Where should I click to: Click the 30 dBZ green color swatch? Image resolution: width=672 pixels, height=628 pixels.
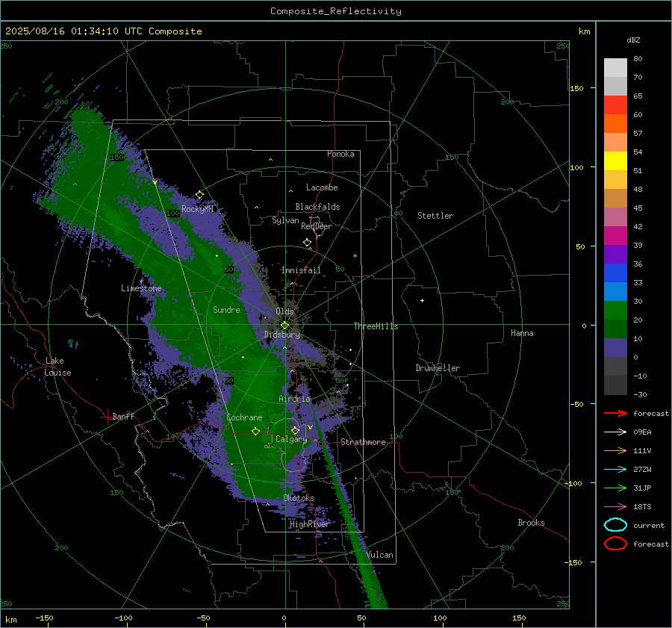tap(615, 311)
